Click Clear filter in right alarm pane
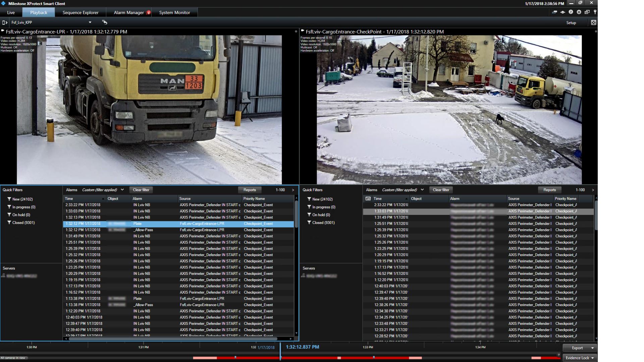Screen dimensions: 644x362 click(x=441, y=190)
